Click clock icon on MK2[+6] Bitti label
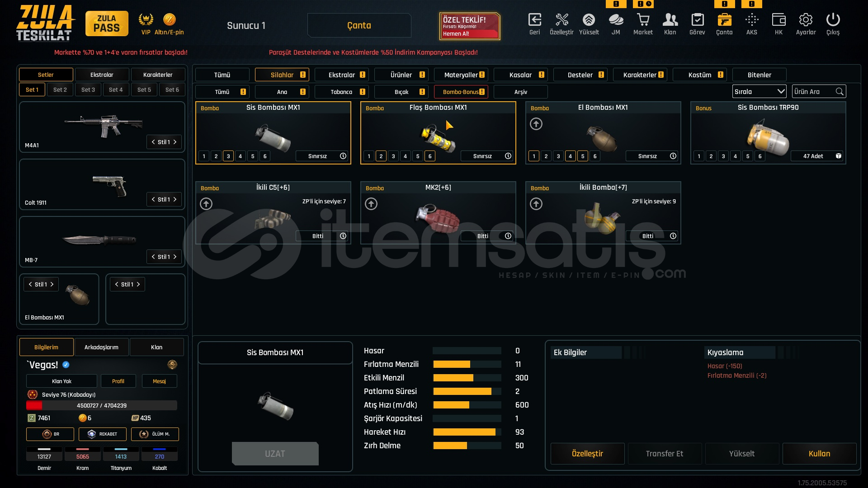The width and height of the screenshot is (868, 488). [508, 236]
